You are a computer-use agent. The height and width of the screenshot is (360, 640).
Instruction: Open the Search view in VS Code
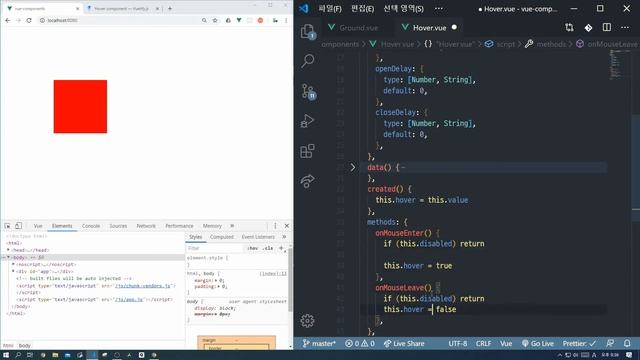point(308,61)
